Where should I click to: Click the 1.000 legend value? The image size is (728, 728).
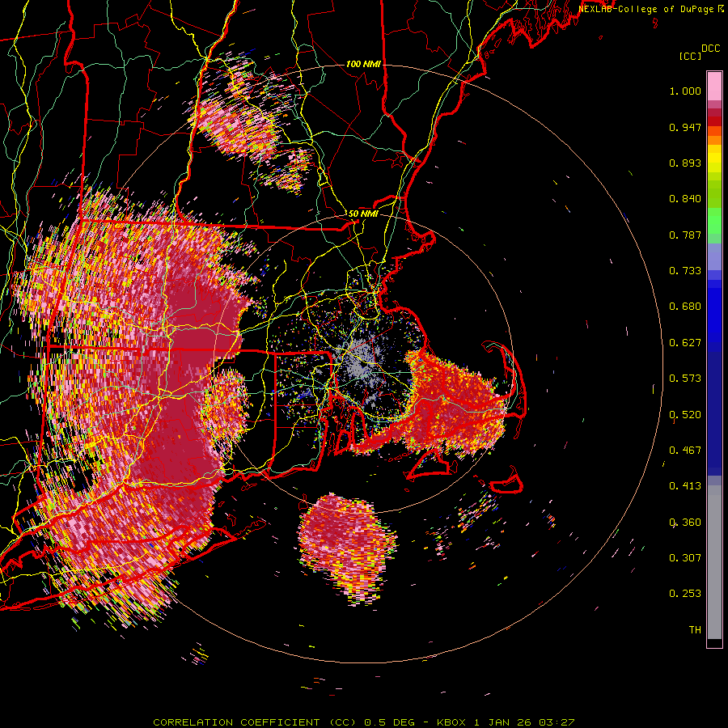point(685,91)
